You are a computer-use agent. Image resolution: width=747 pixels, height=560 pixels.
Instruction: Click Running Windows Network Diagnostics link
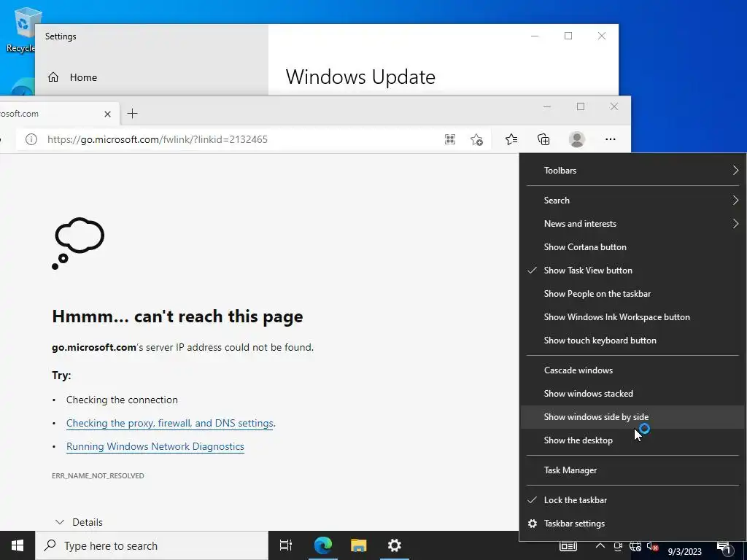155,446
